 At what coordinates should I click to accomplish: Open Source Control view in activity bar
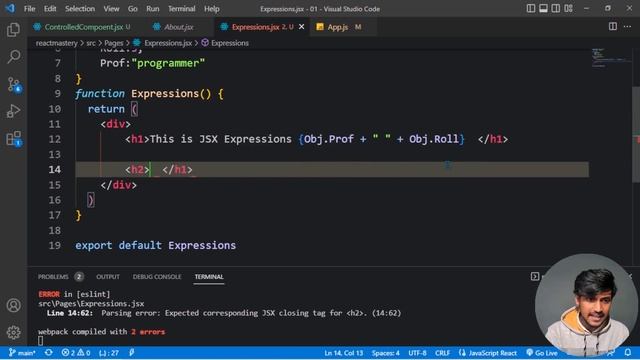pos(13,84)
